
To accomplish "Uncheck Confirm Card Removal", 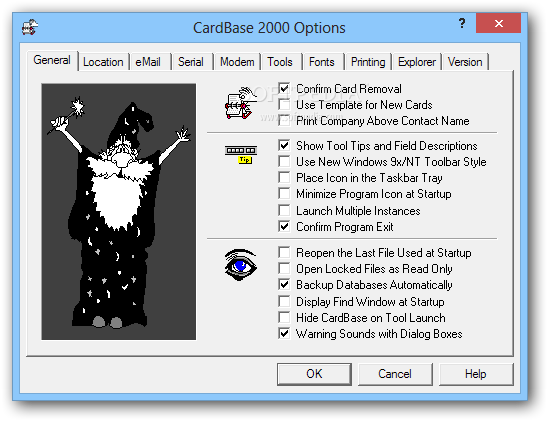I will [x=284, y=88].
